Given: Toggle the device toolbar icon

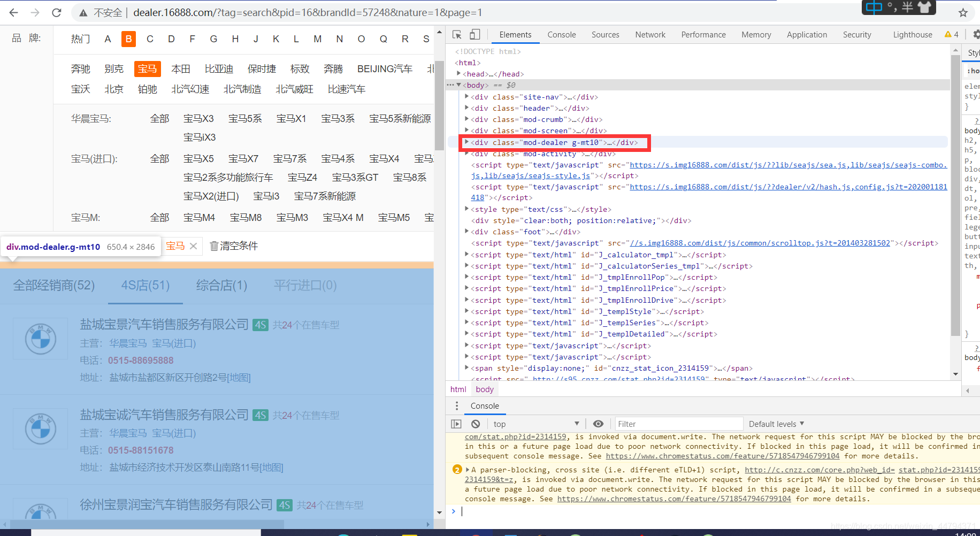Looking at the screenshot, I should (474, 34).
